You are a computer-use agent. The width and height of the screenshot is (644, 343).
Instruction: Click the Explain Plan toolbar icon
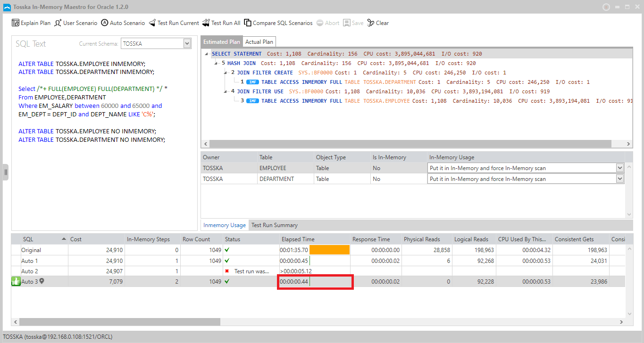coord(16,23)
